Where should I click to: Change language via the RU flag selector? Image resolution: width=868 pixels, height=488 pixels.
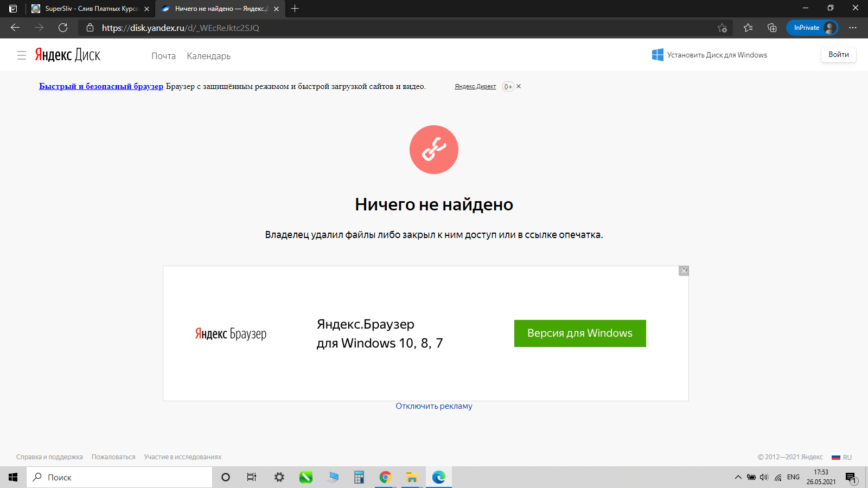(841, 457)
